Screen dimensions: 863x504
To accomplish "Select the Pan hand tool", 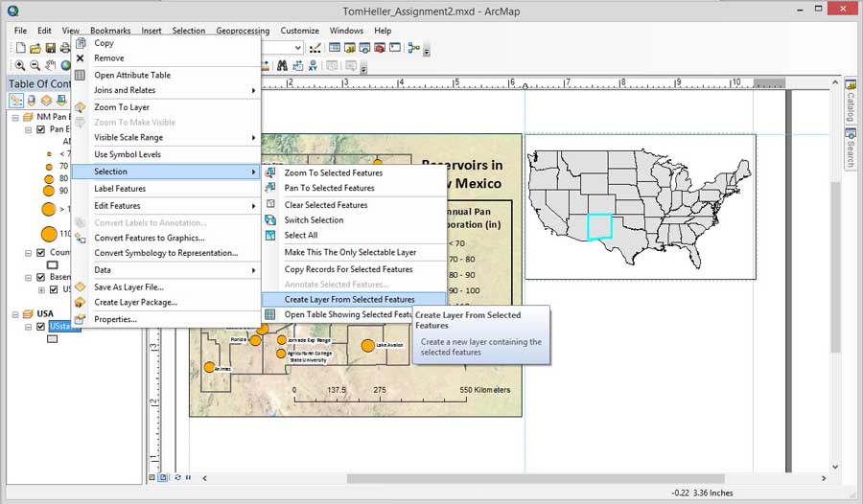I will [50, 65].
